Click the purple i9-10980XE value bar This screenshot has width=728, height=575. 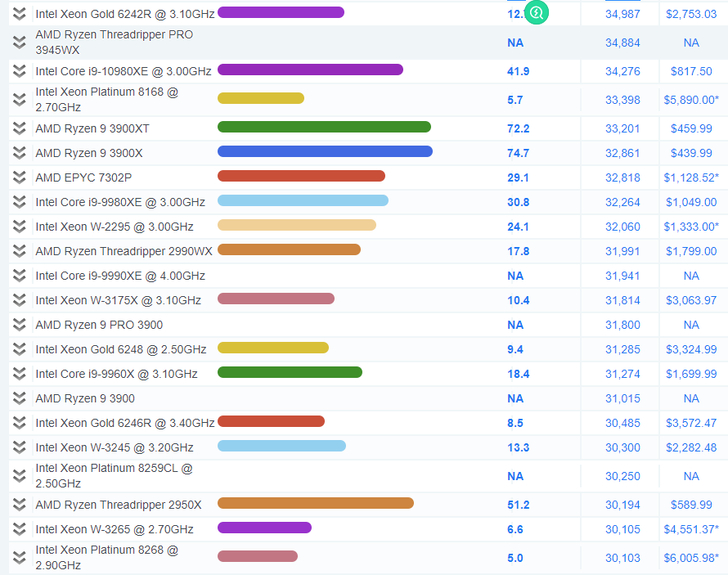(310, 70)
